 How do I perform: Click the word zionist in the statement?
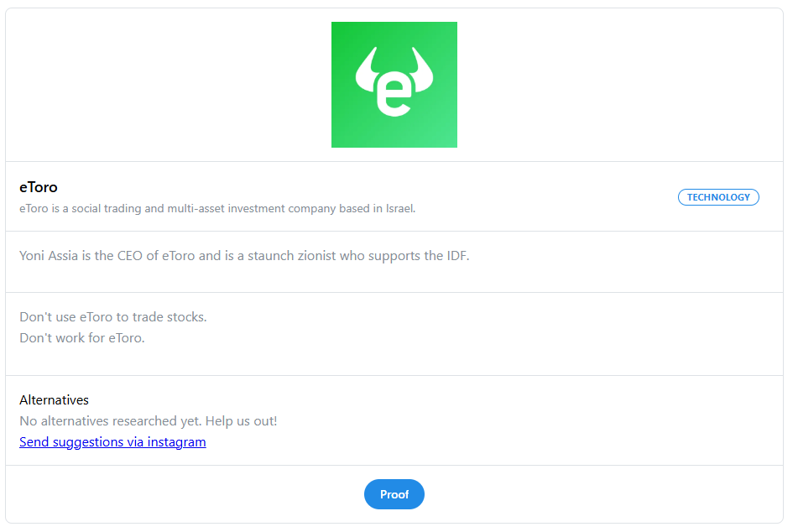pyautogui.click(x=316, y=256)
